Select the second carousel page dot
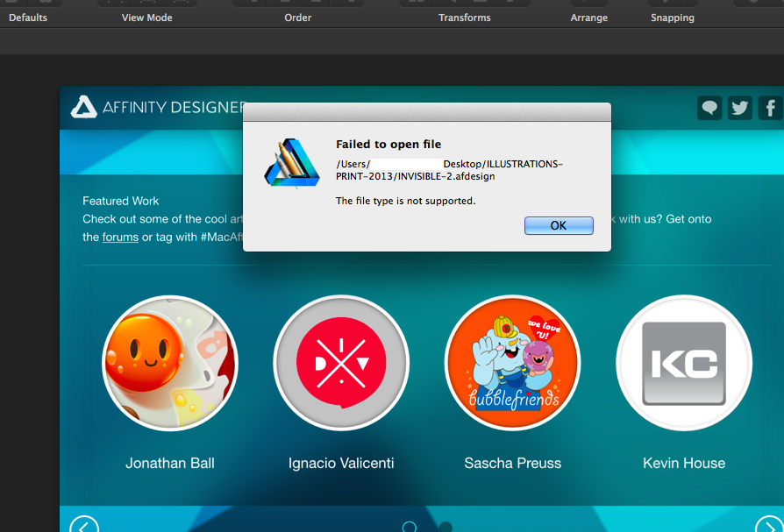Screen dimensions: 784x532 tap(445, 527)
